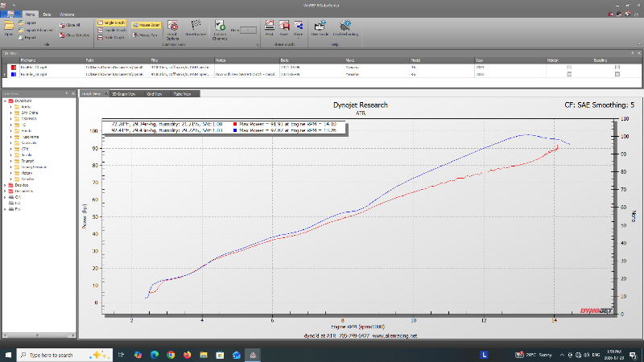Open the Grid View tab
The width and height of the screenshot is (644, 362).
(155, 94)
